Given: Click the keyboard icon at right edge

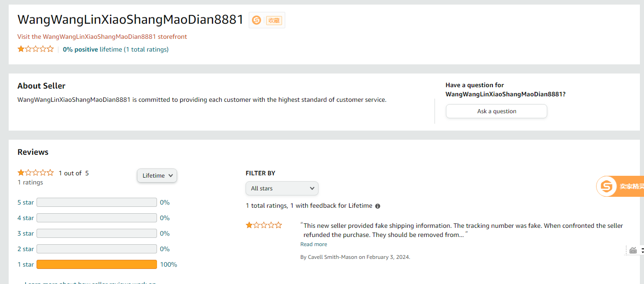Looking at the screenshot, I should (633, 250).
